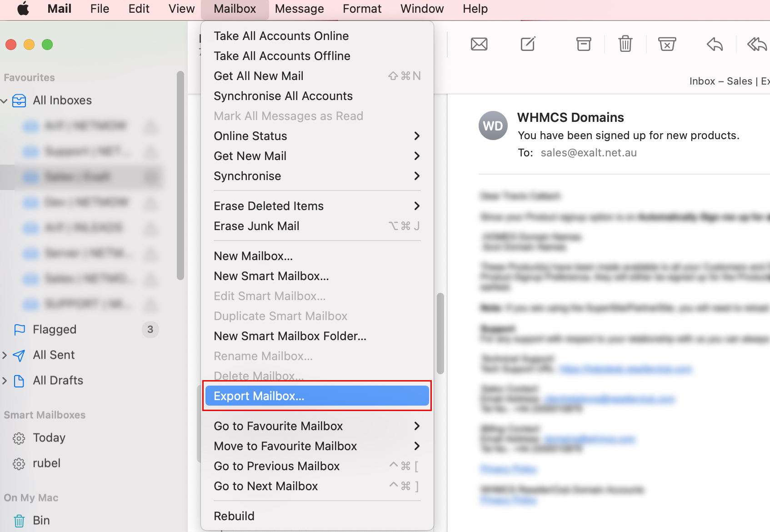
Task: Open Go to Favourite Mailbox submenu
Action: (317, 426)
